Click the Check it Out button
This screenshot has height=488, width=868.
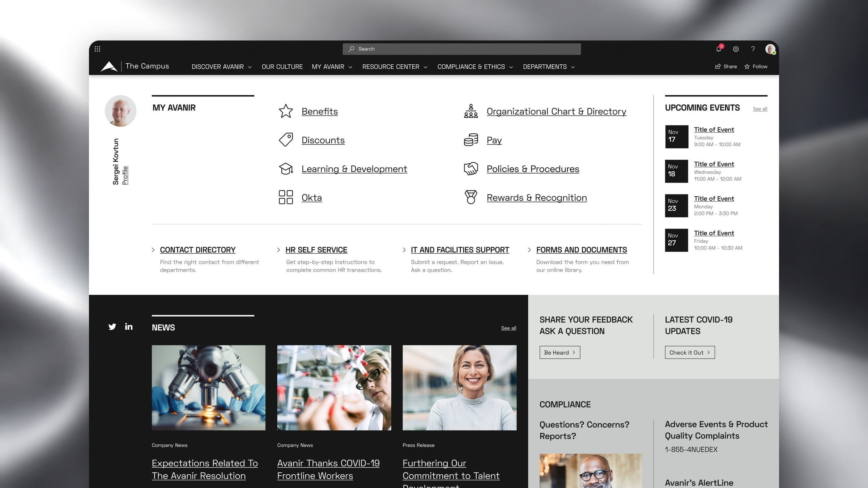[690, 352]
